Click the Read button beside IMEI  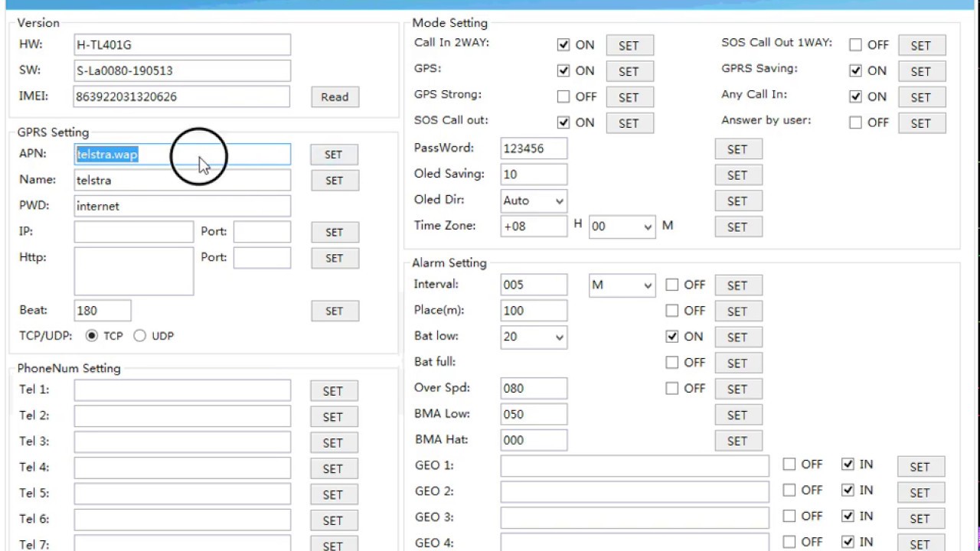pos(335,97)
